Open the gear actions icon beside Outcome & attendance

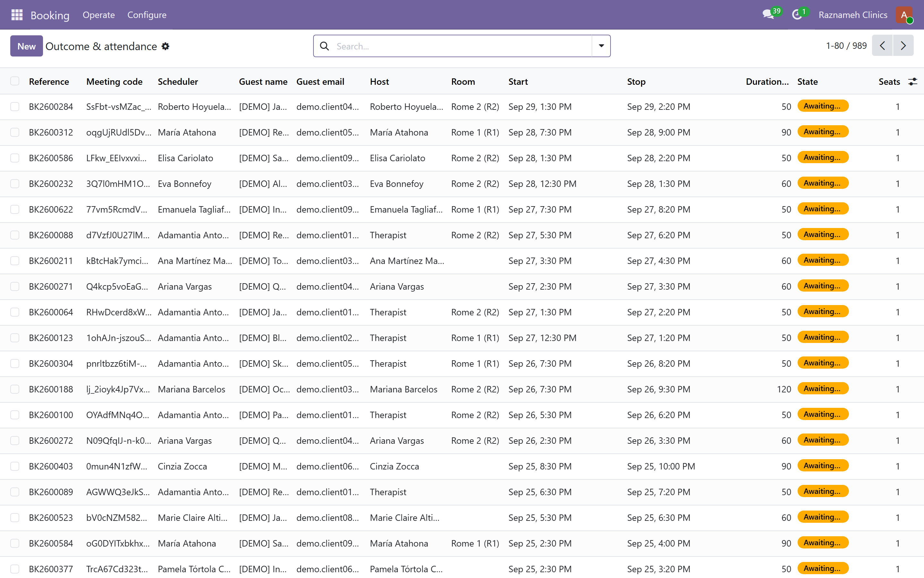pyautogui.click(x=165, y=46)
